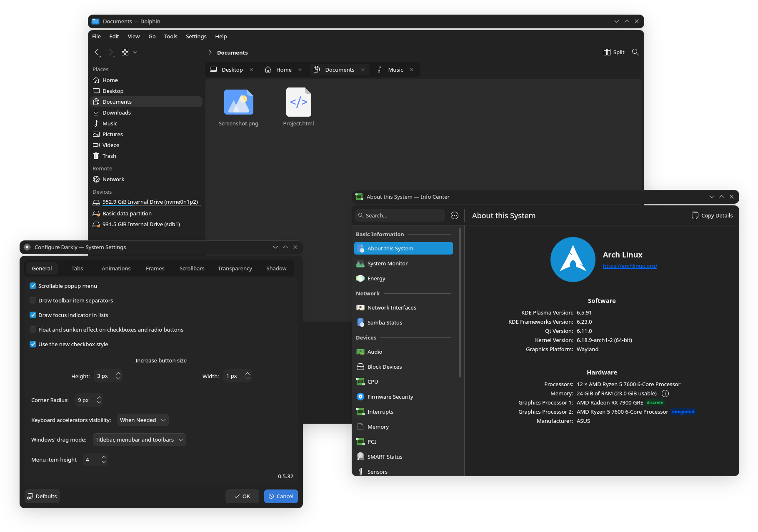Switch to the Desktop tab in Dolphin
This screenshot has height=532, width=758.
[232, 70]
